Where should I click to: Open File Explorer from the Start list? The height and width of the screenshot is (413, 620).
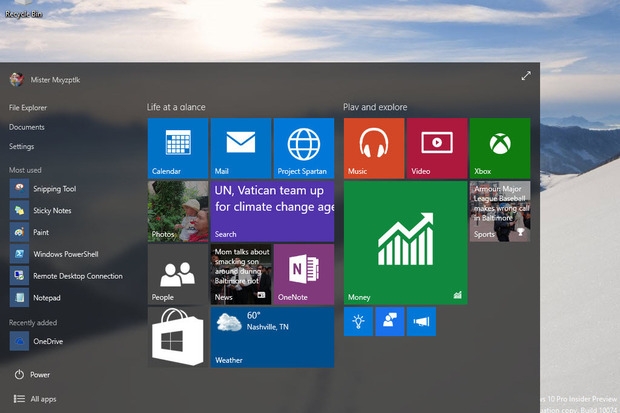(x=28, y=108)
